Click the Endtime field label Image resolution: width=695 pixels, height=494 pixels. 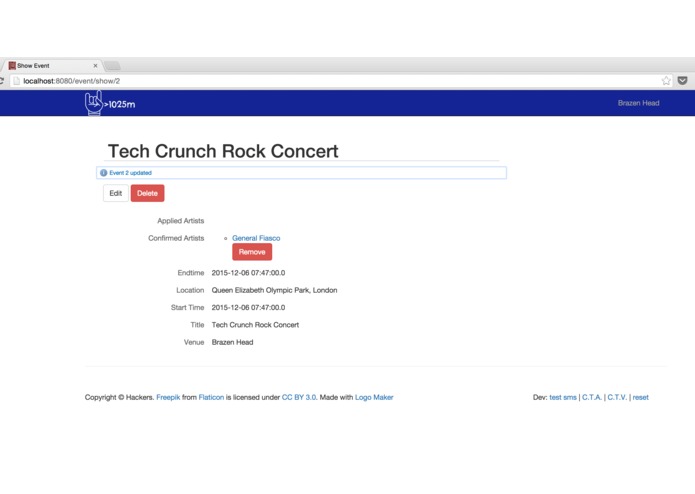click(191, 272)
